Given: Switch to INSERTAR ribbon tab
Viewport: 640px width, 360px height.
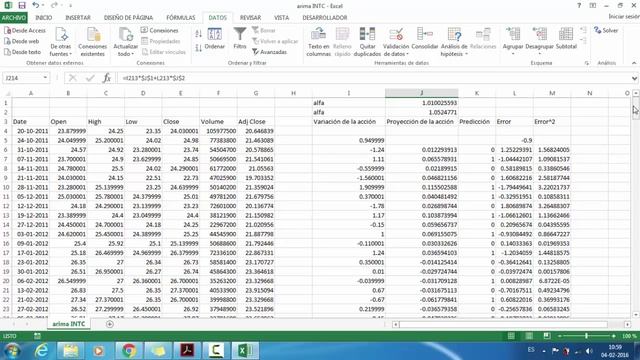Looking at the screenshot, I should 78,18.
